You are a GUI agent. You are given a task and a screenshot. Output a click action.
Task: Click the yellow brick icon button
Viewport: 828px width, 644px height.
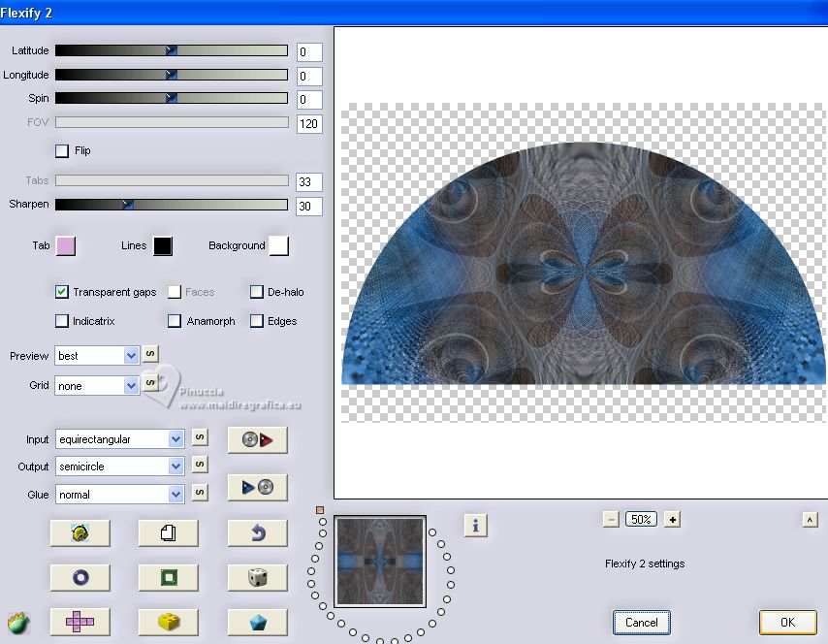coord(169,622)
